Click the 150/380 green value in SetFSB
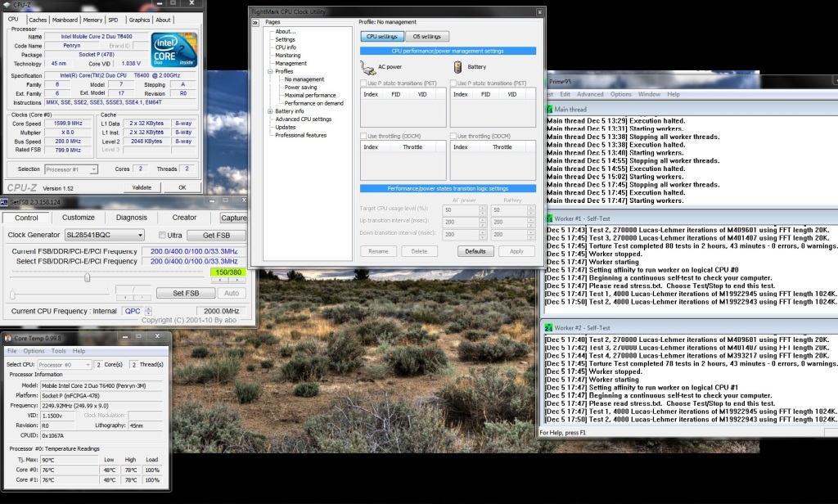Image resolution: width=838 pixels, height=504 pixels. [228, 272]
